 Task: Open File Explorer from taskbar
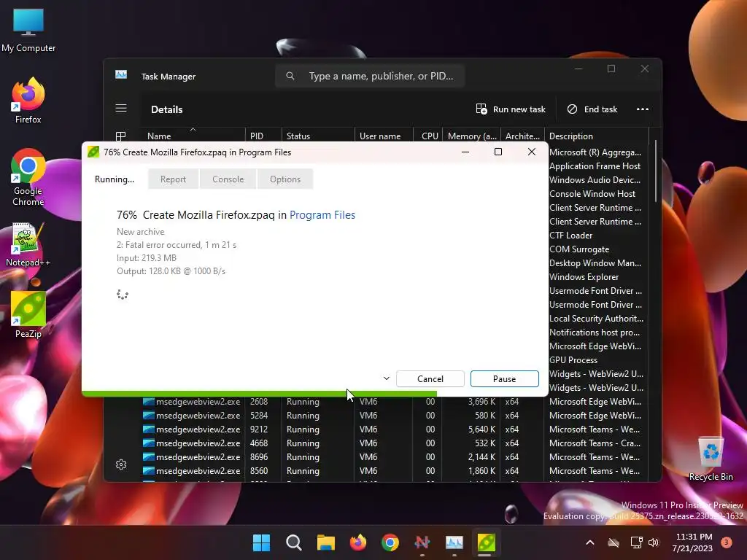click(x=326, y=542)
